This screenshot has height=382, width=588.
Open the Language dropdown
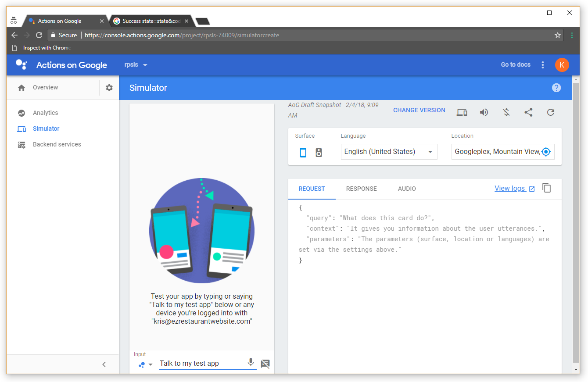389,152
